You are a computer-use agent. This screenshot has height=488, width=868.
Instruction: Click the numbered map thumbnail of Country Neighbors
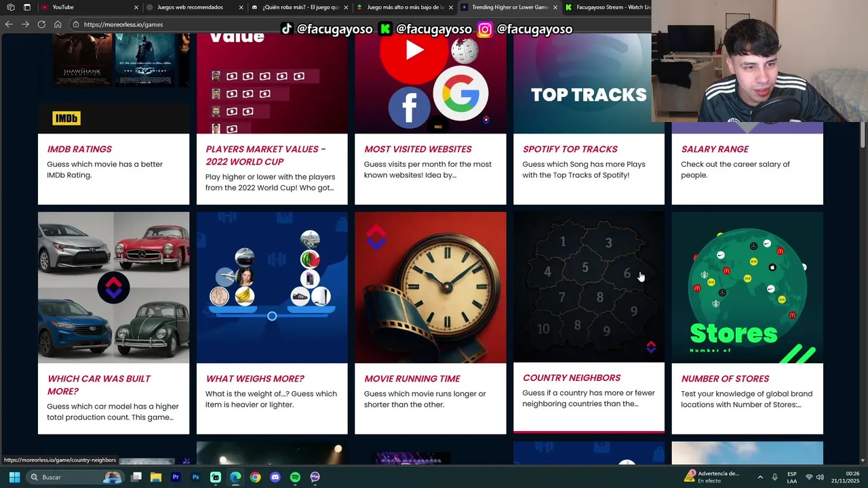pos(589,287)
